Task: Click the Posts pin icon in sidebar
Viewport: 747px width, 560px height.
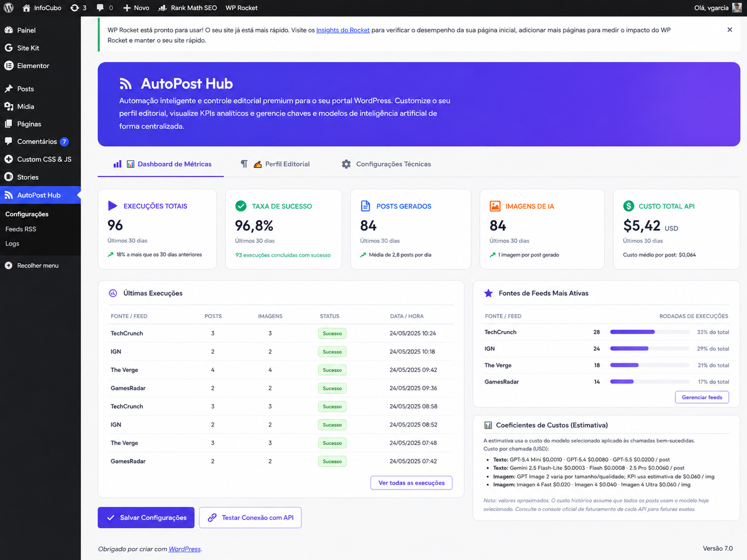Action: point(9,89)
